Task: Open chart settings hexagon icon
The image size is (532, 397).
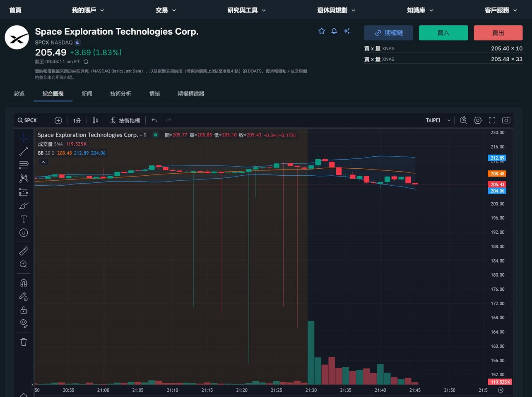Action: pos(478,120)
